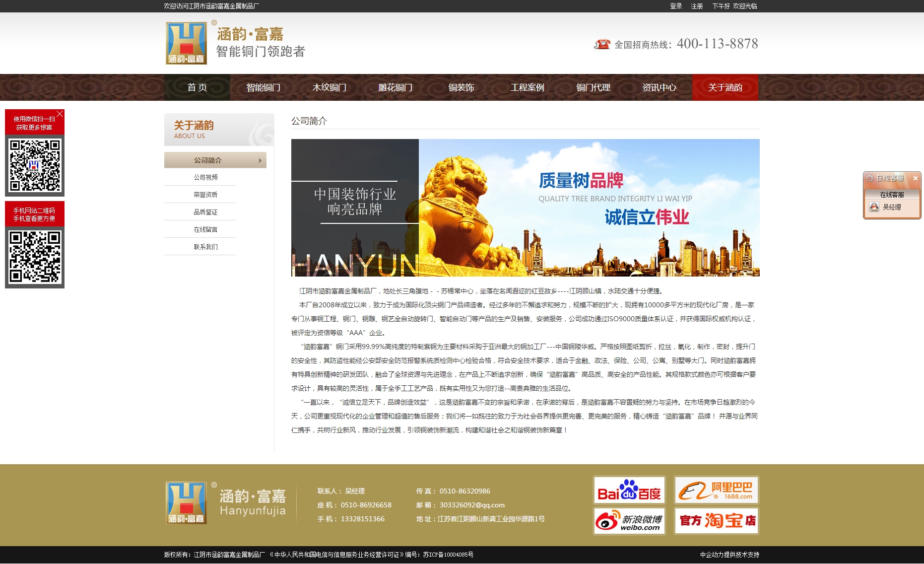This screenshot has width=924, height=564.
Task: Close the 在线客服 floating widget
Action: [915, 178]
